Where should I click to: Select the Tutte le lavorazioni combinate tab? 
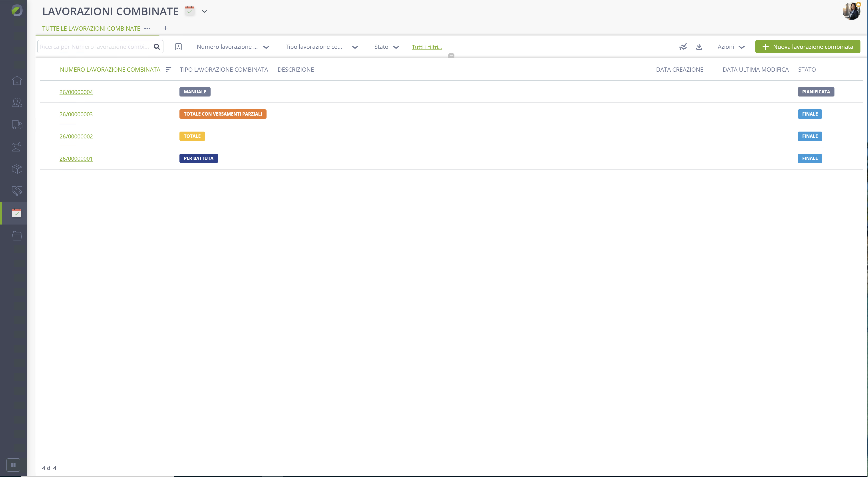[91, 29]
